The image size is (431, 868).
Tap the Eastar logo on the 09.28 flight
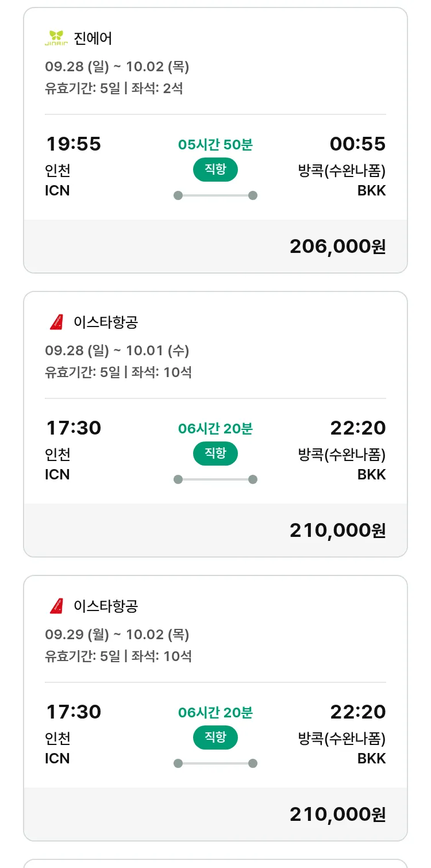56,322
